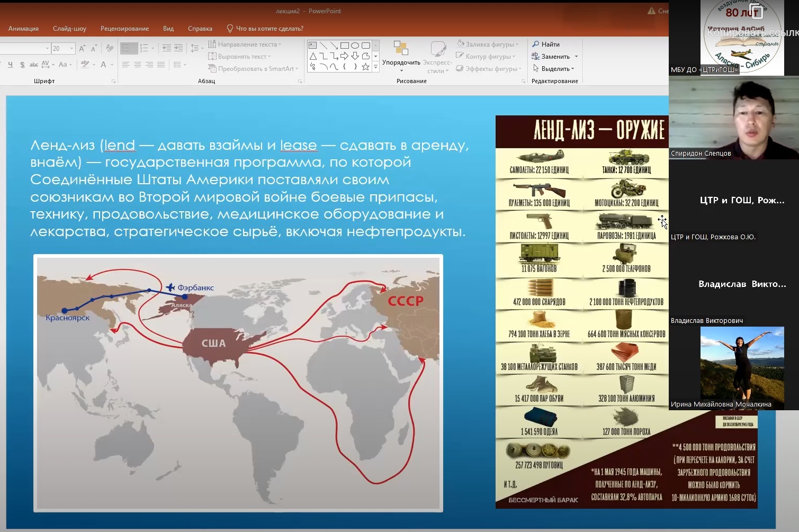Open Контур фигуры outline menu

click(485, 57)
